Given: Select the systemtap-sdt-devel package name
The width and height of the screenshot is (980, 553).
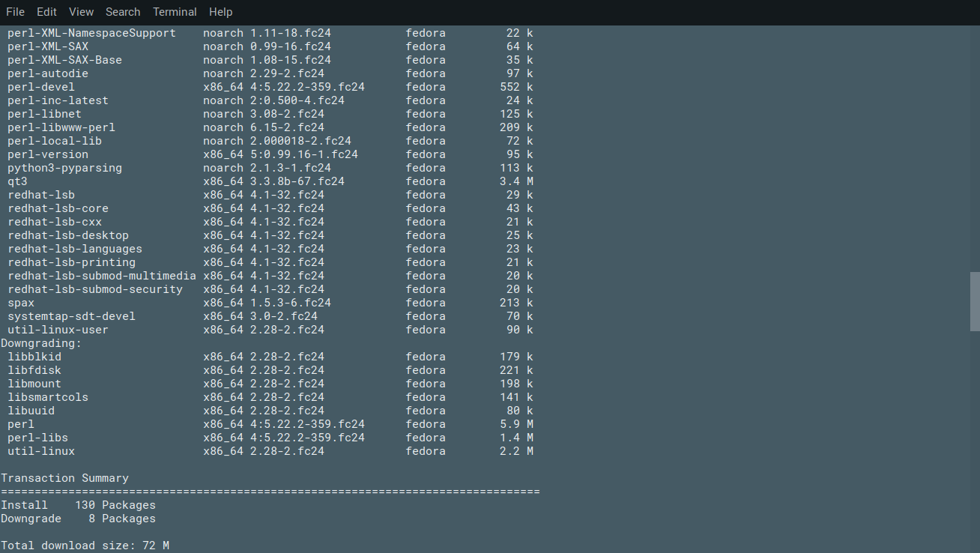Looking at the screenshot, I should tap(71, 316).
